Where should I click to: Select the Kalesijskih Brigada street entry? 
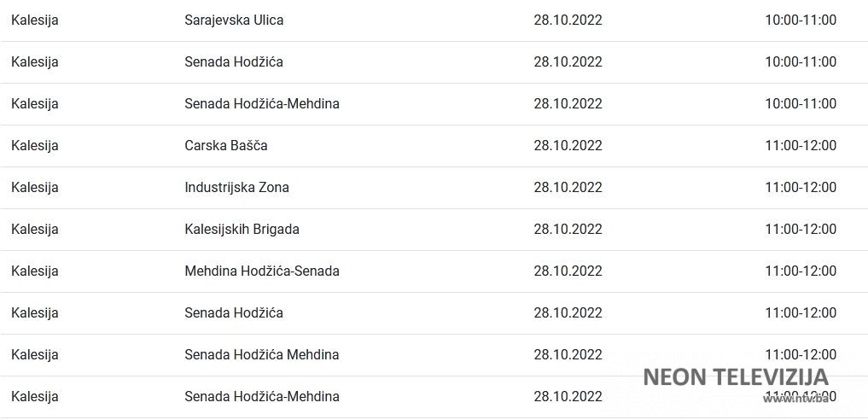pyautogui.click(x=242, y=229)
